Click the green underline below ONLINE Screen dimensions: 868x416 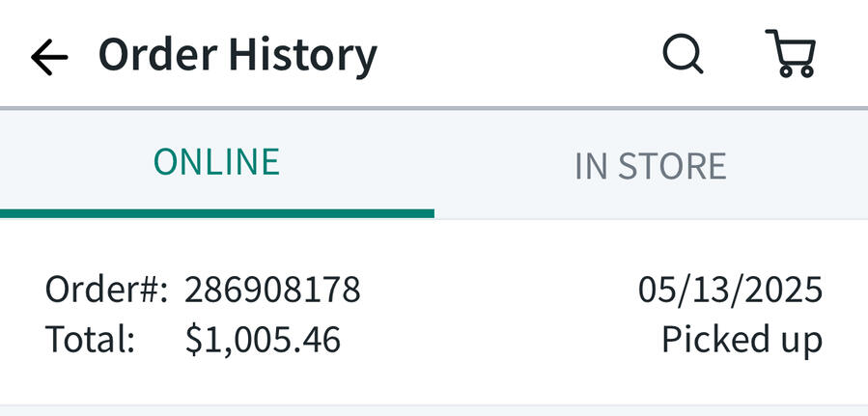[216, 213]
